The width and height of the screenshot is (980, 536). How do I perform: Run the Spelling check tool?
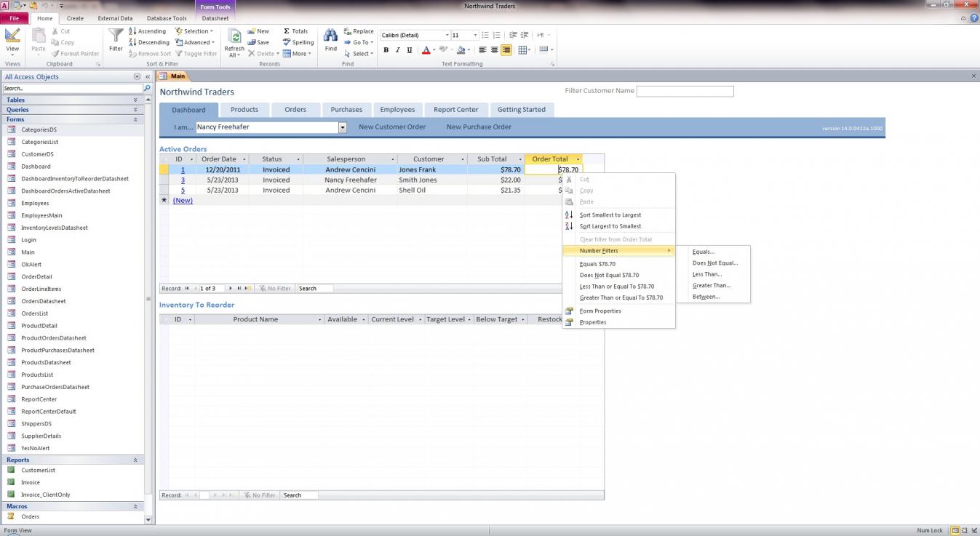(298, 42)
